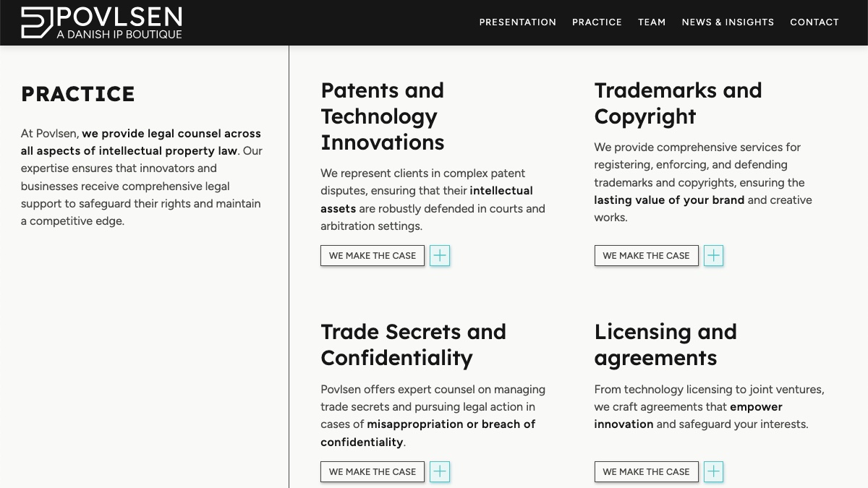Screen dimensions: 868x488
Task: Click the Povlsen Danish IP Boutique wordmark
Action: pyautogui.click(x=119, y=22)
